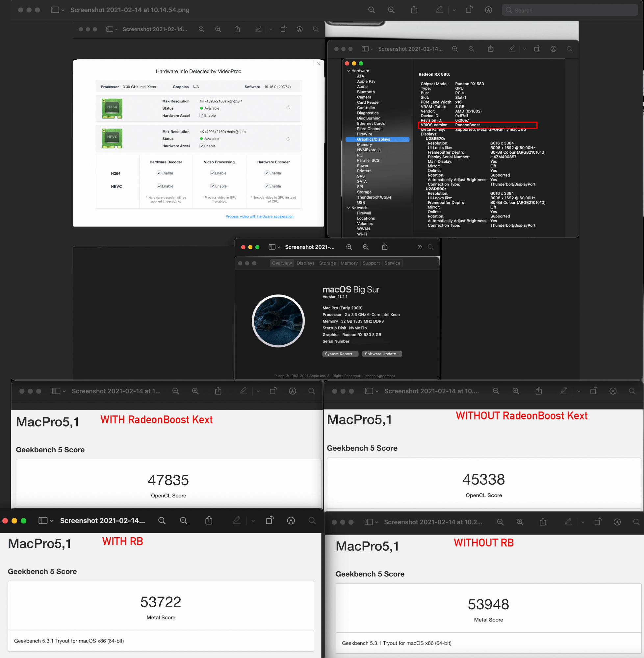Click zoom in icon in Big Sur screenshot window
Viewport: 644px width, 658px height.
click(x=366, y=247)
